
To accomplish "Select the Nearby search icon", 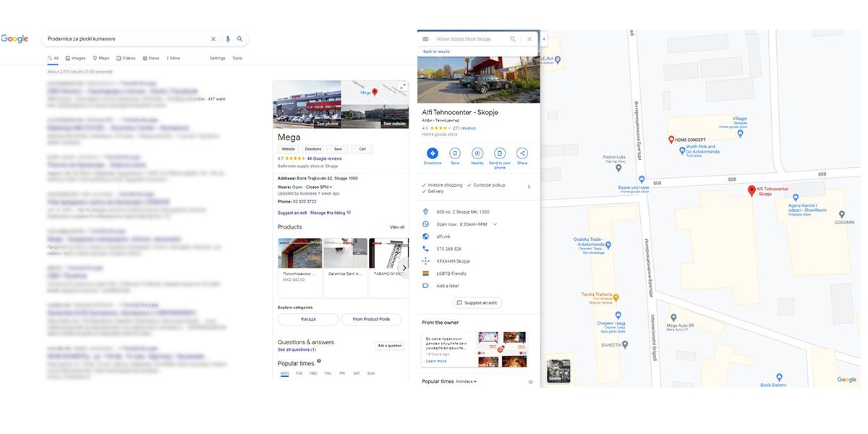I will coord(477,153).
